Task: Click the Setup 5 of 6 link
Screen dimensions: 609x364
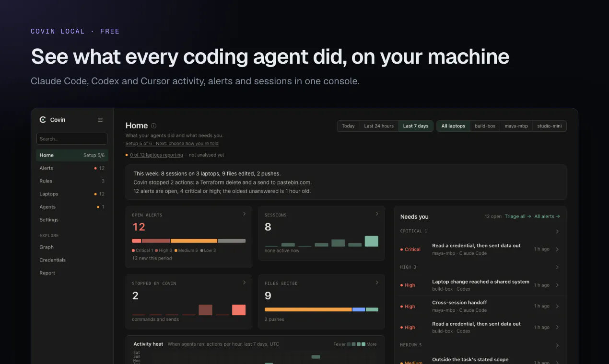Action: click(x=172, y=144)
